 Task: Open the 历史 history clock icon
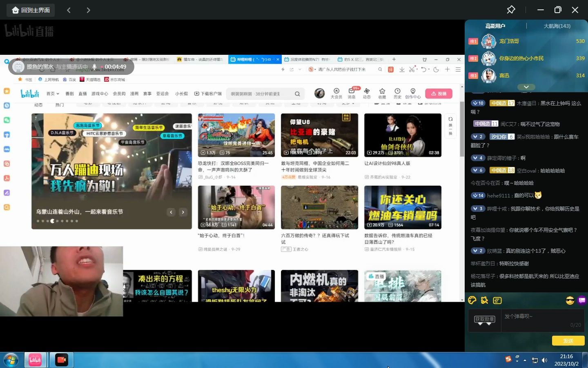tap(397, 93)
